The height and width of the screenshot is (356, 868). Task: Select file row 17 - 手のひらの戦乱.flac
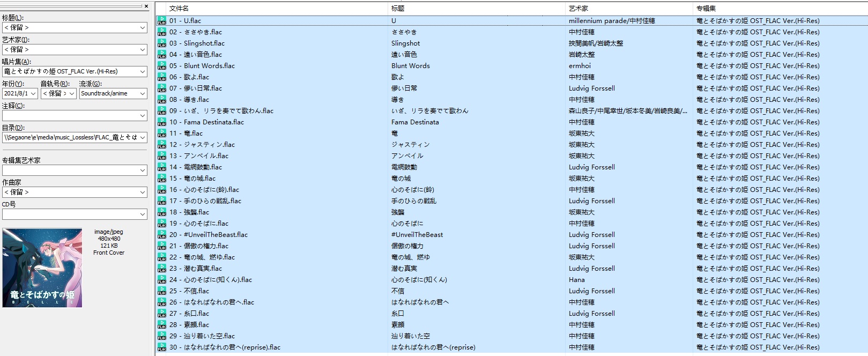pos(511,201)
